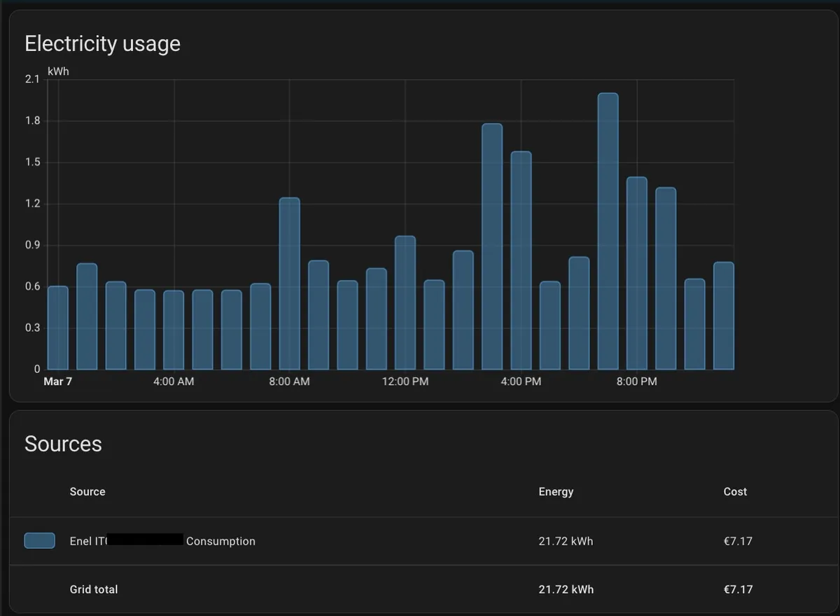Click the Source column header

point(87,491)
